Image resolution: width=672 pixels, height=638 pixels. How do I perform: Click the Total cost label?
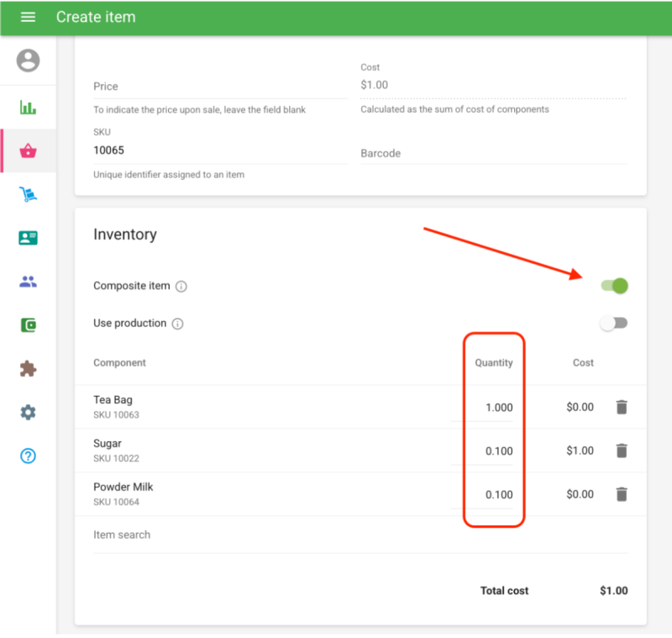pos(505,591)
